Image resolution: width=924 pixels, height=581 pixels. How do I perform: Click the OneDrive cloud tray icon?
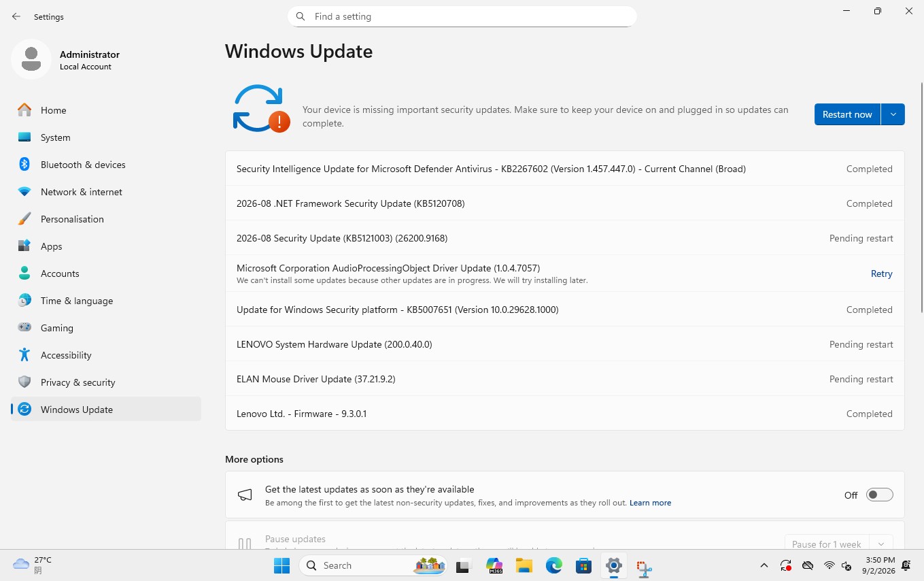click(808, 565)
